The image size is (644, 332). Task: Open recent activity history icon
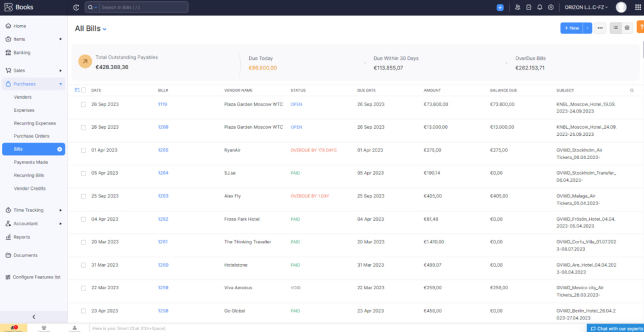coord(76,8)
